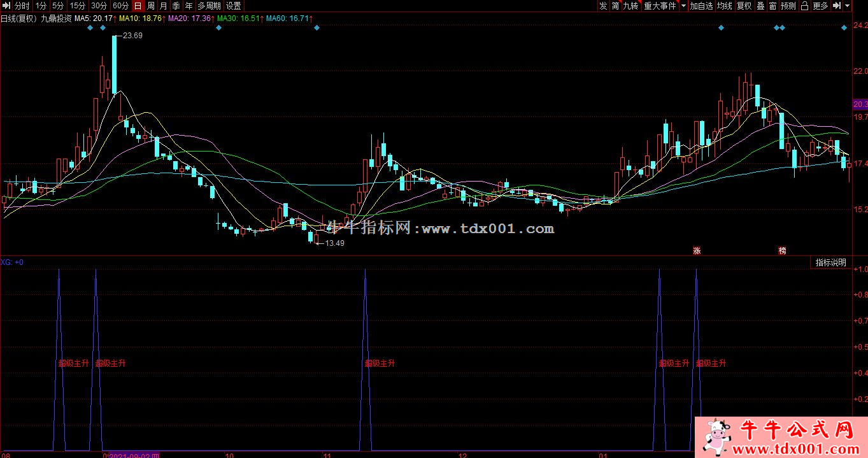Click the 22.0 price axis label
Viewport: 868px width, 458px height.
pos(860,71)
